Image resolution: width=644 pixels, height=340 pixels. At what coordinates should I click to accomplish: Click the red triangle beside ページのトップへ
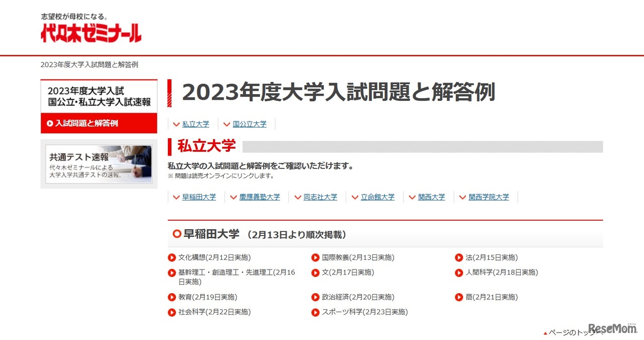(545, 333)
